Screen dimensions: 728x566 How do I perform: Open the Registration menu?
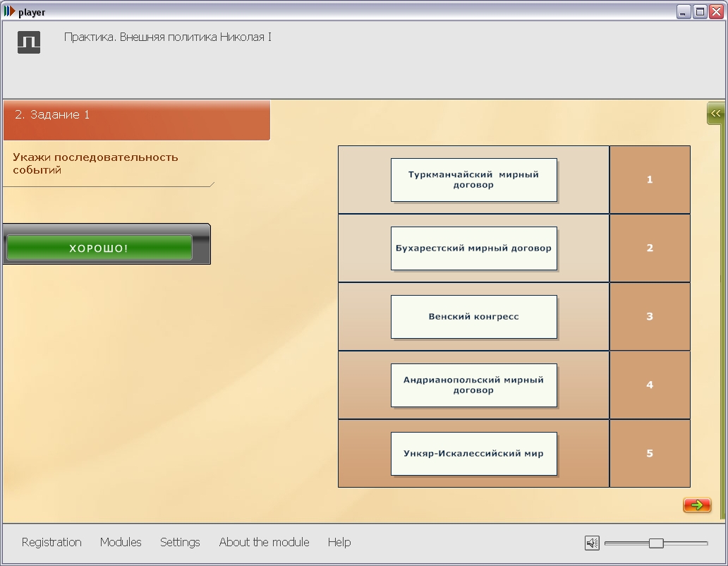pyautogui.click(x=51, y=542)
